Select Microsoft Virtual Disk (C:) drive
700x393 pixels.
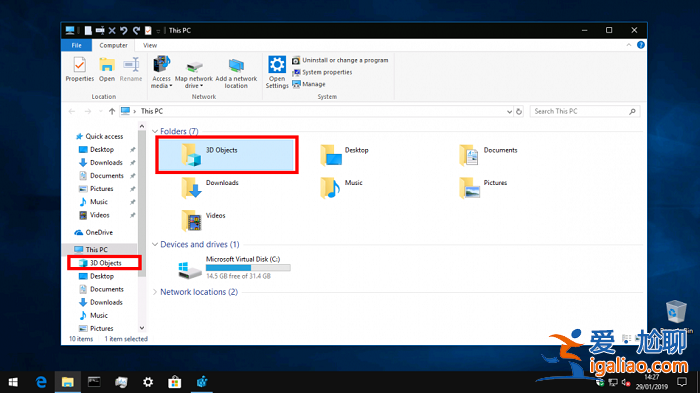pyautogui.click(x=234, y=268)
